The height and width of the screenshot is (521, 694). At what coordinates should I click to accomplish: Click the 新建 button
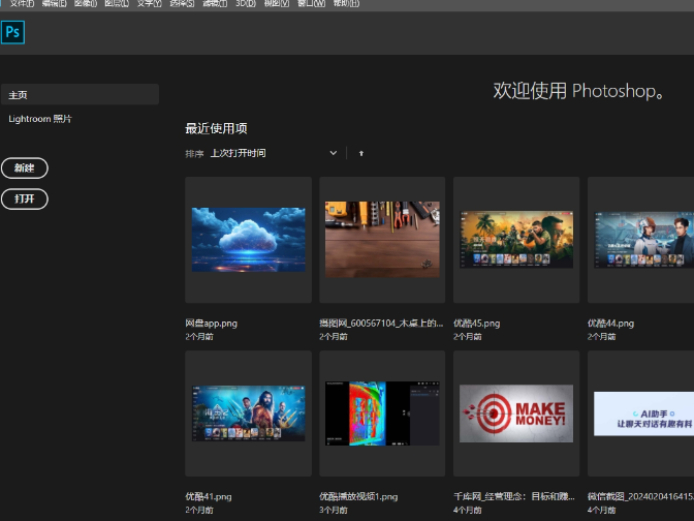click(24, 168)
